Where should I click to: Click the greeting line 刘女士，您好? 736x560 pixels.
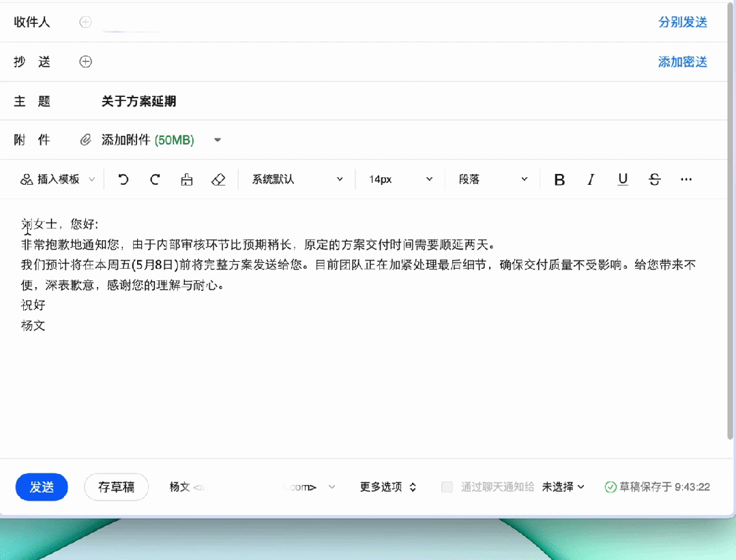click(59, 224)
